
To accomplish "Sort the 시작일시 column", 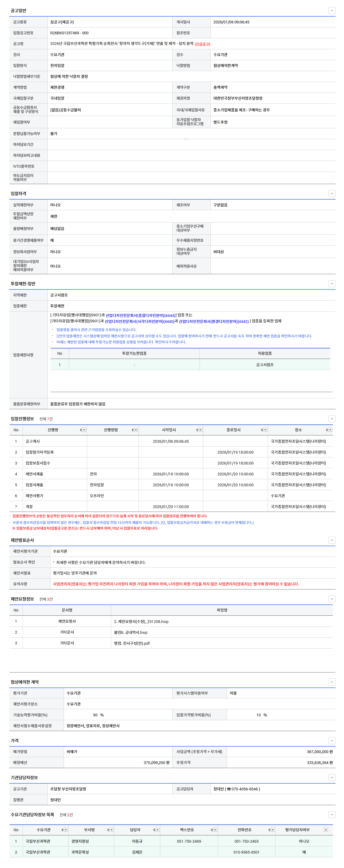I will (x=197, y=430).
